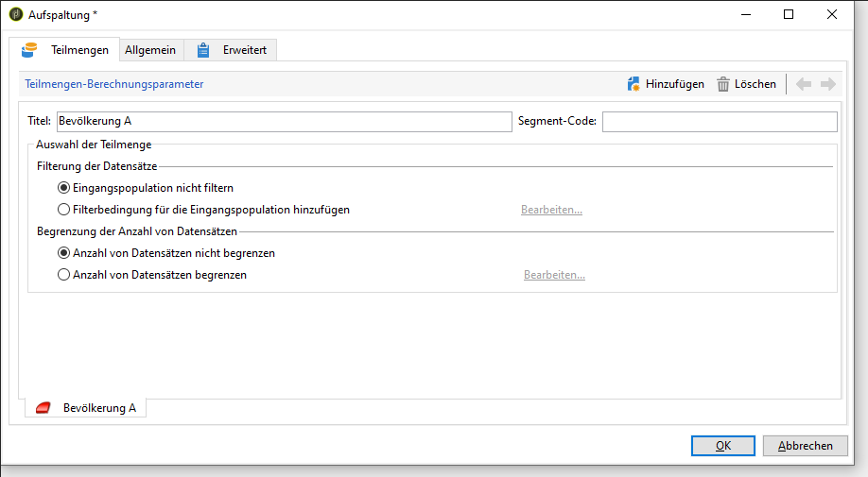868x477 pixels.
Task: Click the previous subset left arrow
Action: pos(804,84)
